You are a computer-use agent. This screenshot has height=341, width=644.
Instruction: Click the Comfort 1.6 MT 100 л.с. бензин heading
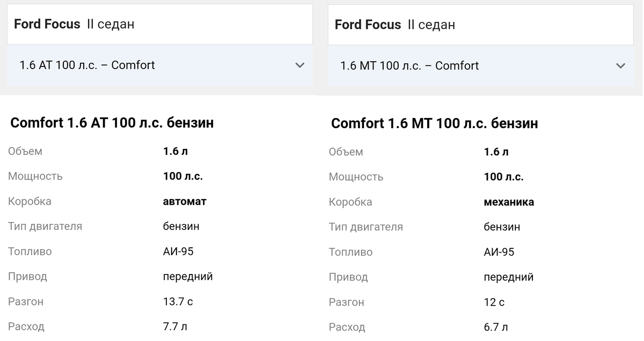tap(434, 123)
